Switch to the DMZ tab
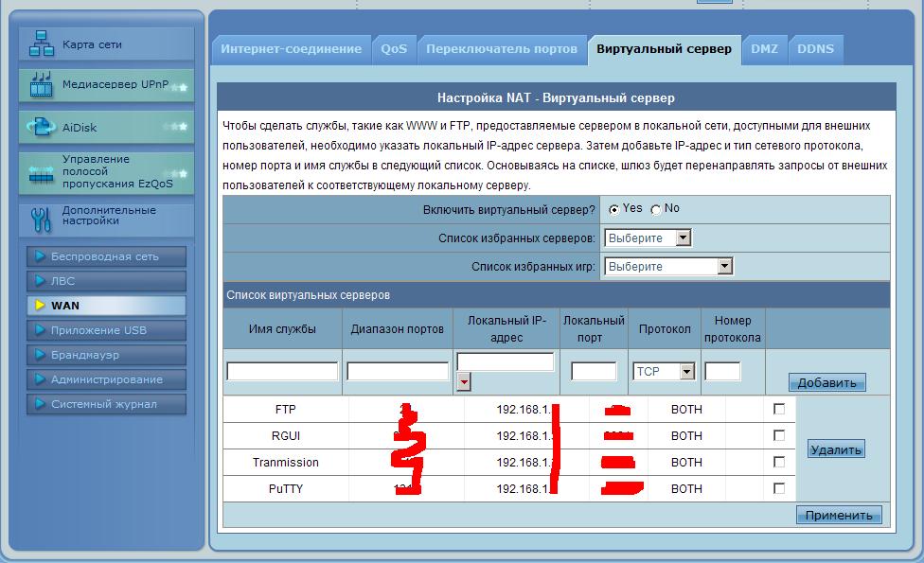Image resolution: width=924 pixels, height=563 pixels. (764, 49)
